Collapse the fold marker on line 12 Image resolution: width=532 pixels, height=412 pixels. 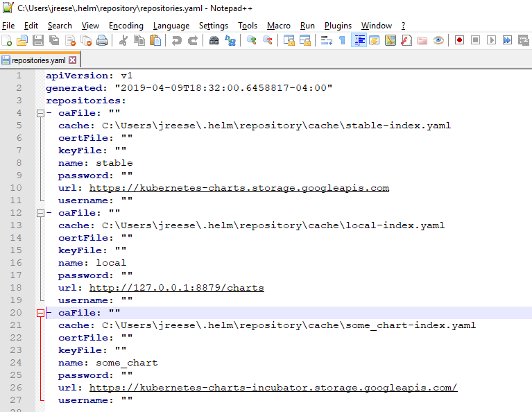click(40, 213)
